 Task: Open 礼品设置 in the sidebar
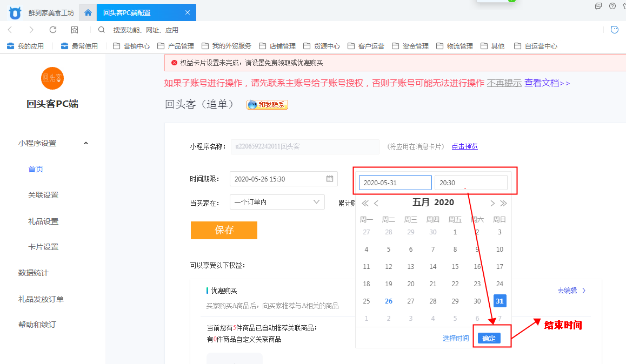click(43, 221)
